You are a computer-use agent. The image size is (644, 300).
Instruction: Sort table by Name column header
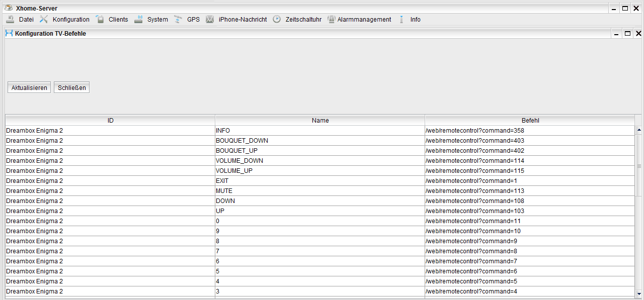tap(320, 121)
